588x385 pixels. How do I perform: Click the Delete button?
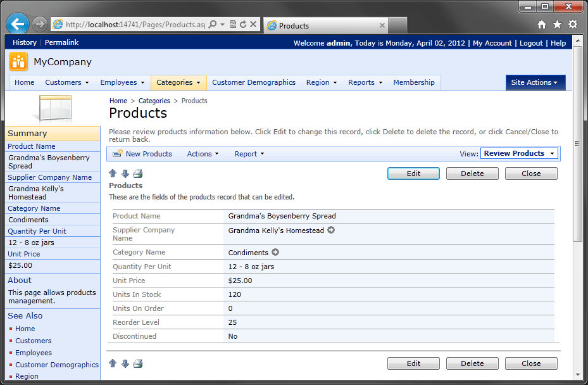click(472, 173)
